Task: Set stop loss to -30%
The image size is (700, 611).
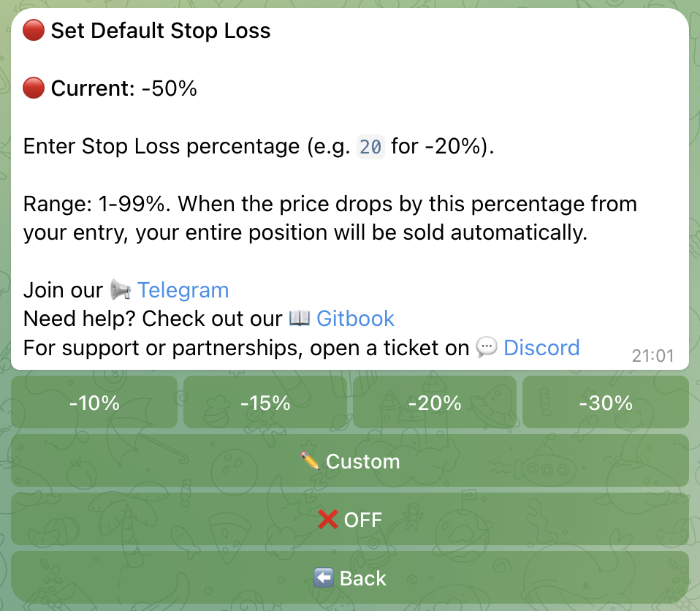Action: pyautogui.click(x=605, y=401)
